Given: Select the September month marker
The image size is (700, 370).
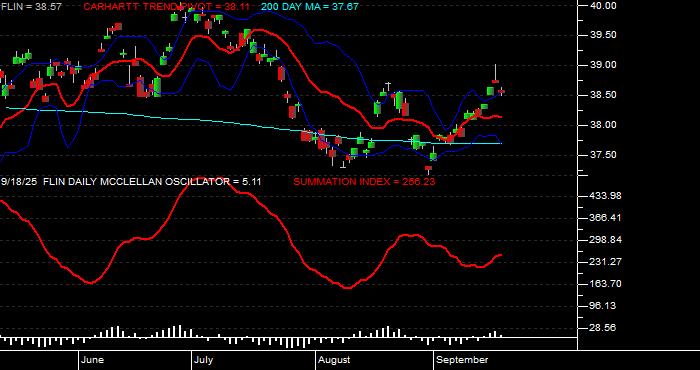Looking at the screenshot, I should coord(462,360).
